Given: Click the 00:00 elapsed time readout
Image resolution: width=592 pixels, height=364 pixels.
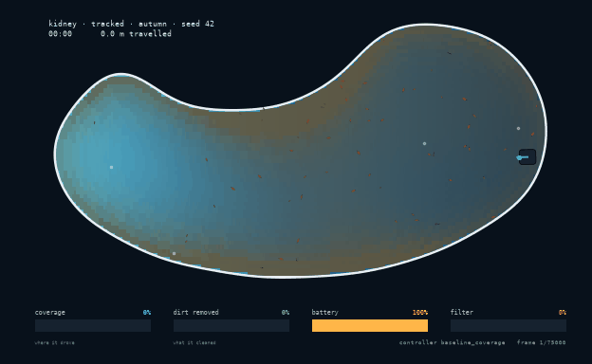Looking at the screenshot, I should tap(60, 33).
